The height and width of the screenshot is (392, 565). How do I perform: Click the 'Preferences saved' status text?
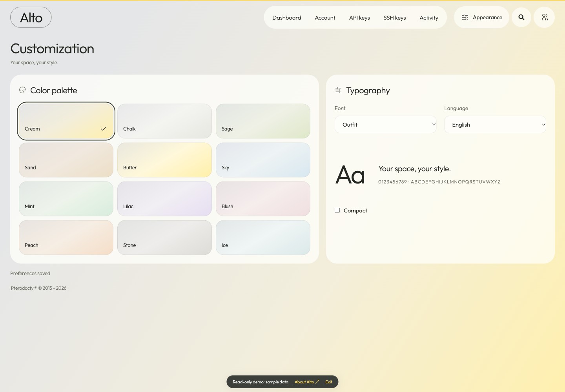click(30, 274)
